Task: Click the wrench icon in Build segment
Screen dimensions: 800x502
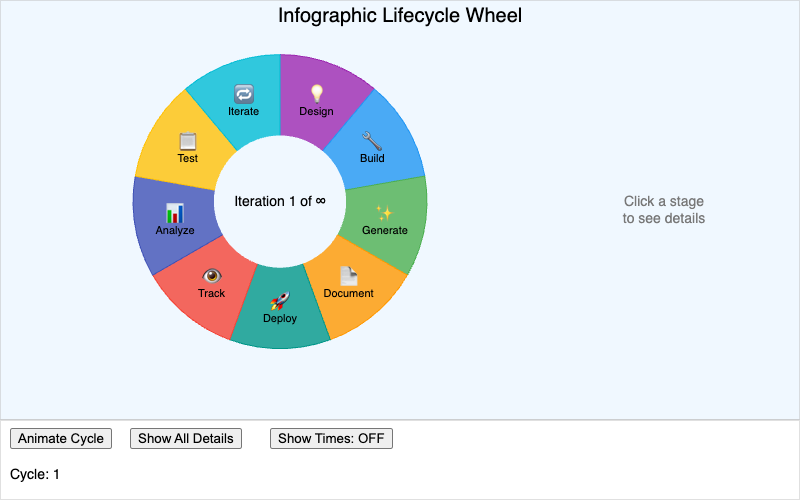Action: pos(372,141)
